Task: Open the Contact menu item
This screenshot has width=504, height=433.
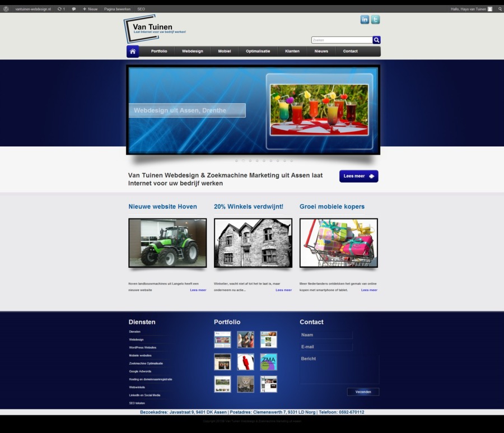Action: [x=350, y=51]
